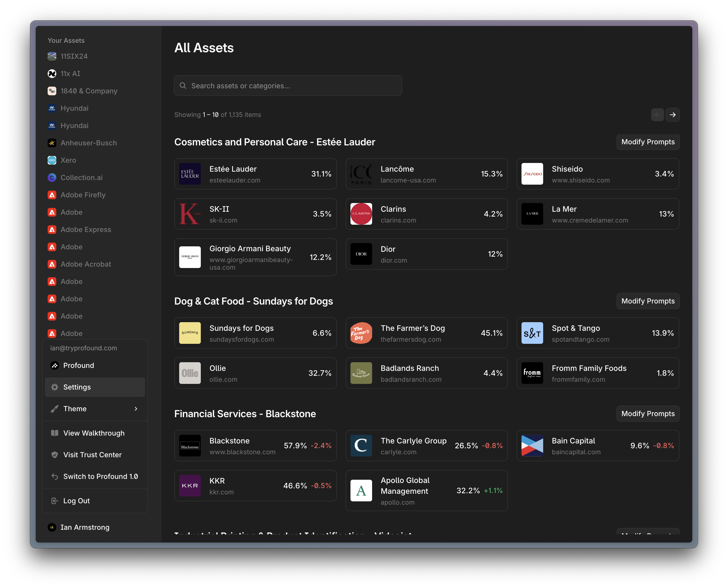
Task: Open Settings from the account menu
Action: pos(95,387)
